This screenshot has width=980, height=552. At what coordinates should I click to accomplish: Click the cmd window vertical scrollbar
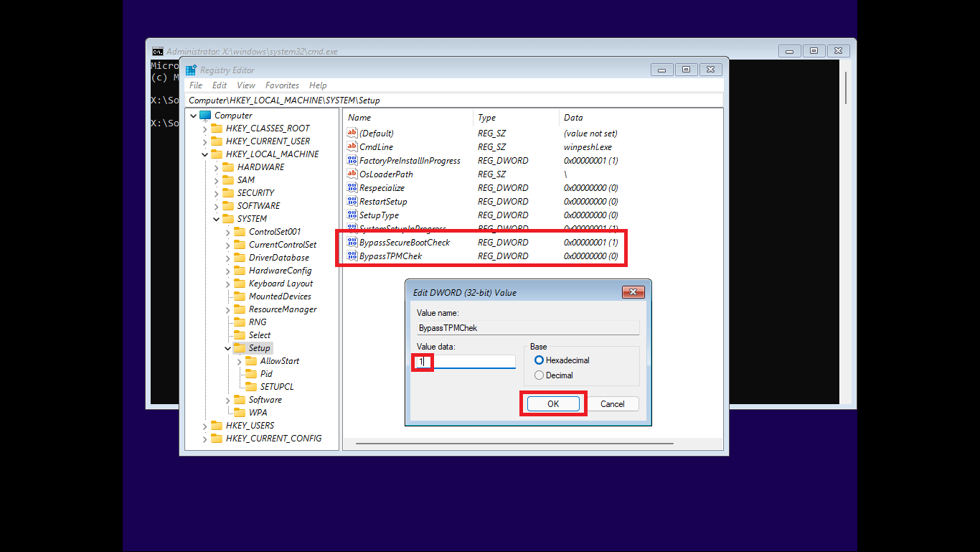[846, 88]
